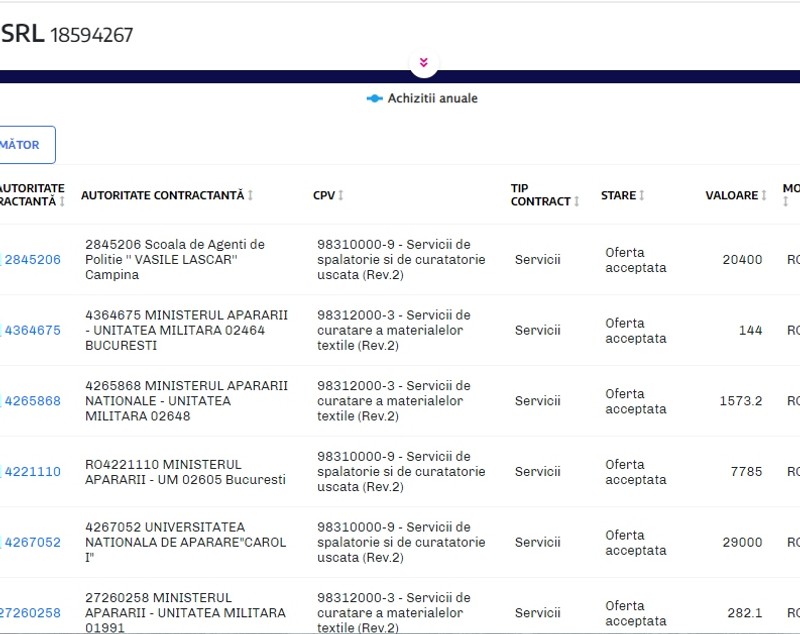Click value 29000
Screen dimensions: 800x634
tap(742, 542)
